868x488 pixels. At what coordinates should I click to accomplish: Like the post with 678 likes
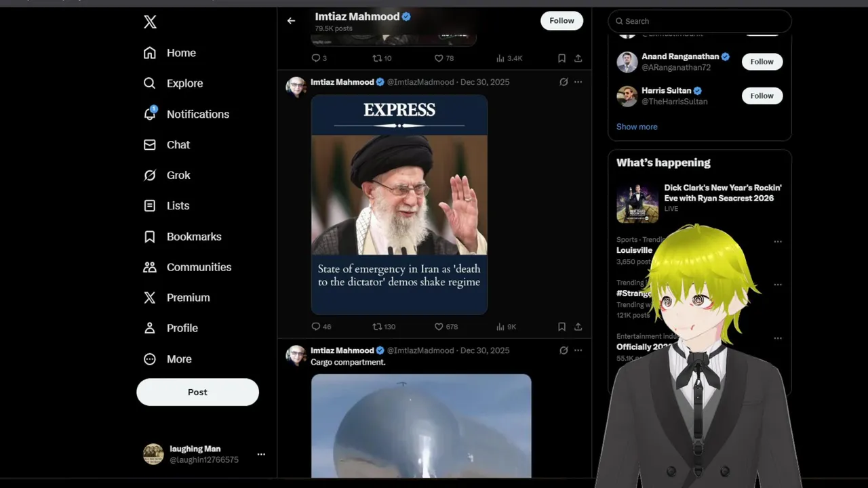(x=446, y=327)
